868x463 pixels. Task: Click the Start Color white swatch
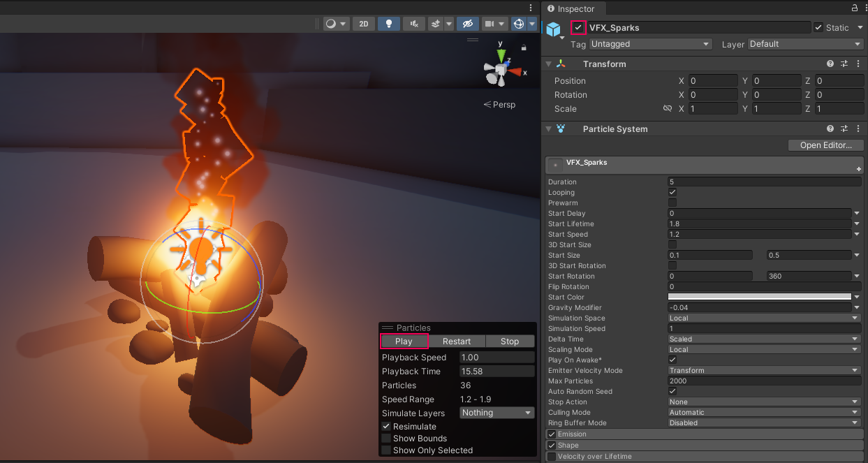(760, 297)
